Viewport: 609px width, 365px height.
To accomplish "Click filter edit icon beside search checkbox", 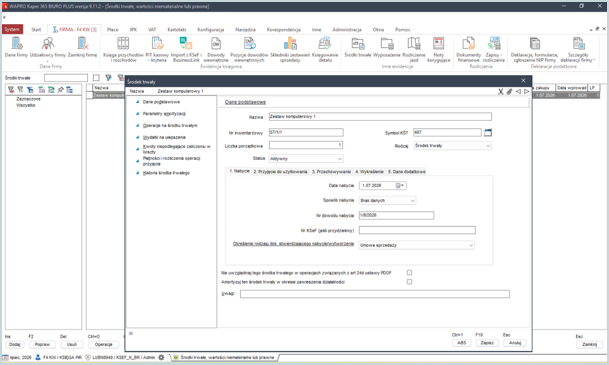I will [x=108, y=78].
